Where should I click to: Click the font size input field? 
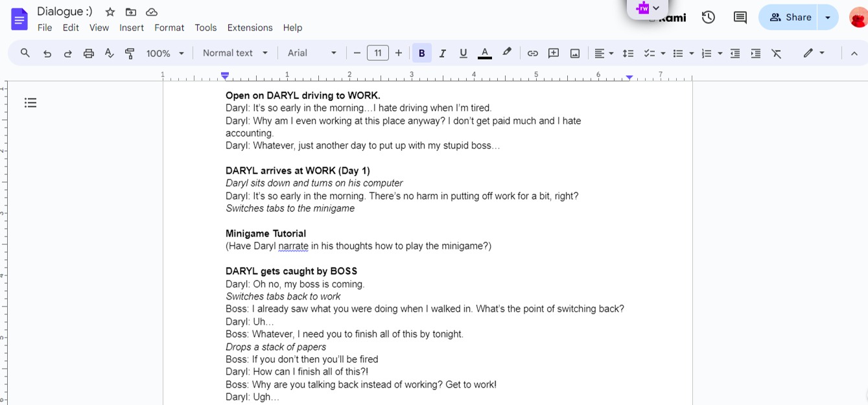(x=377, y=53)
